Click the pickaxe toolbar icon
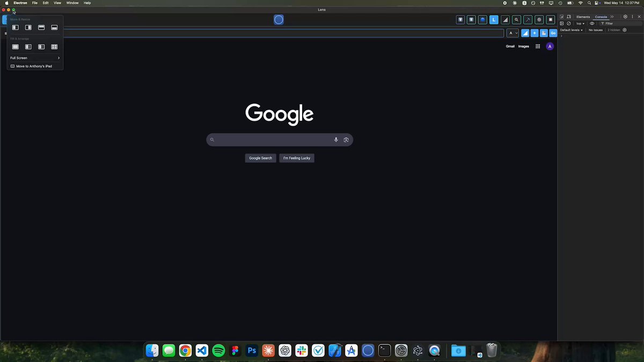The height and width of the screenshot is (362, 644). tap(528, 20)
